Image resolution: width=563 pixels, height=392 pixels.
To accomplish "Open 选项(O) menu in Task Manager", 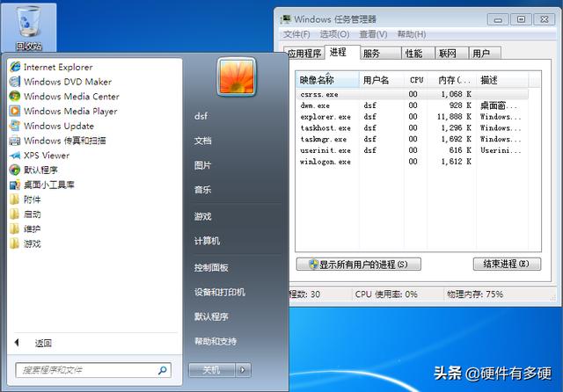I will click(334, 34).
